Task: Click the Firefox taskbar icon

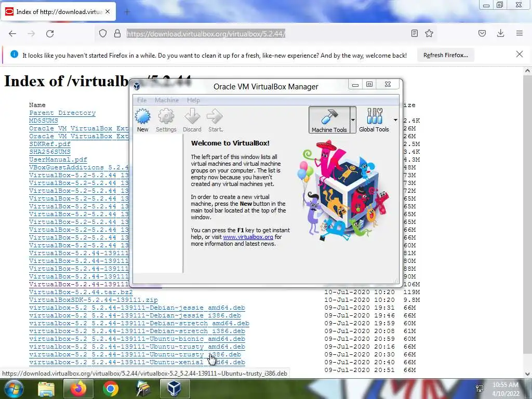Action: (78, 389)
